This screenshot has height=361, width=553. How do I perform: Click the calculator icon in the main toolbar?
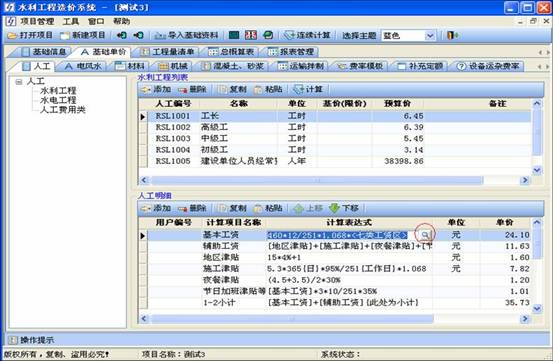[251, 35]
